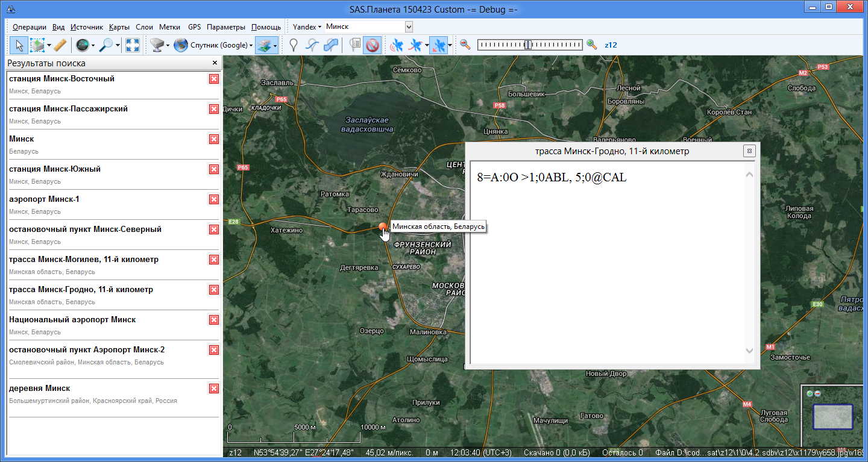Screen dimensions: 868x462
Task: Click the zoom level slider track
Action: tap(555, 45)
